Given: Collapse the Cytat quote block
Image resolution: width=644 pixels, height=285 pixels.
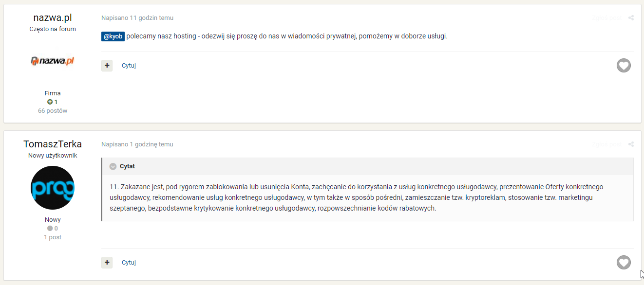Looking at the screenshot, I should point(113,166).
